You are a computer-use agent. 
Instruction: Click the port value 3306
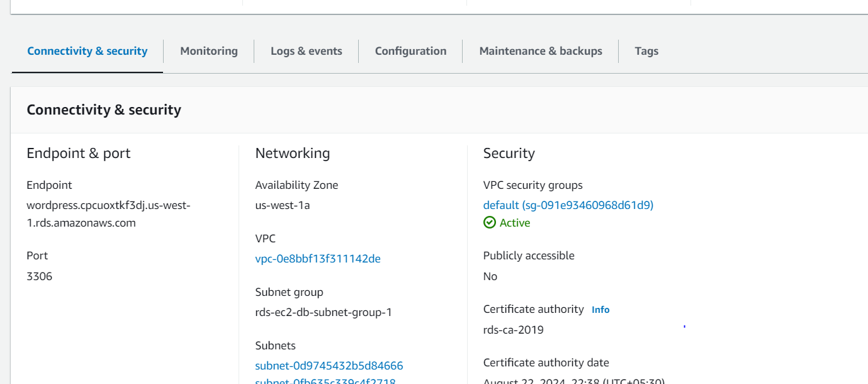coord(40,276)
